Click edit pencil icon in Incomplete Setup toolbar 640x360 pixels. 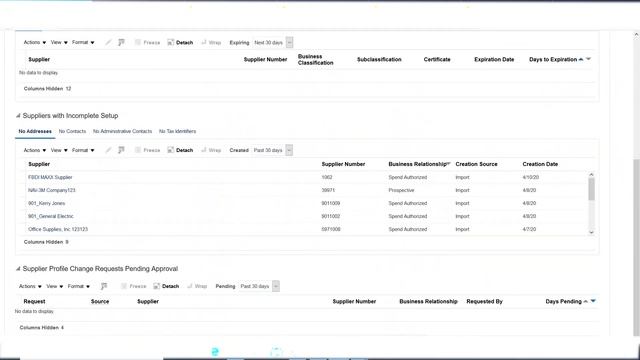tap(108, 150)
